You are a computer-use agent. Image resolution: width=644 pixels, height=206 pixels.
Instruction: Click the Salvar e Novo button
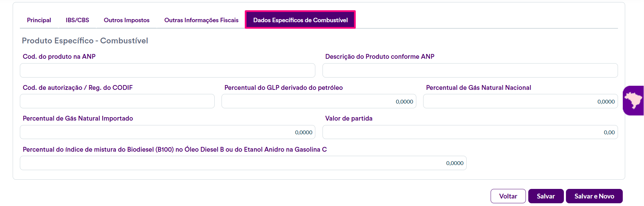(594, 196)
